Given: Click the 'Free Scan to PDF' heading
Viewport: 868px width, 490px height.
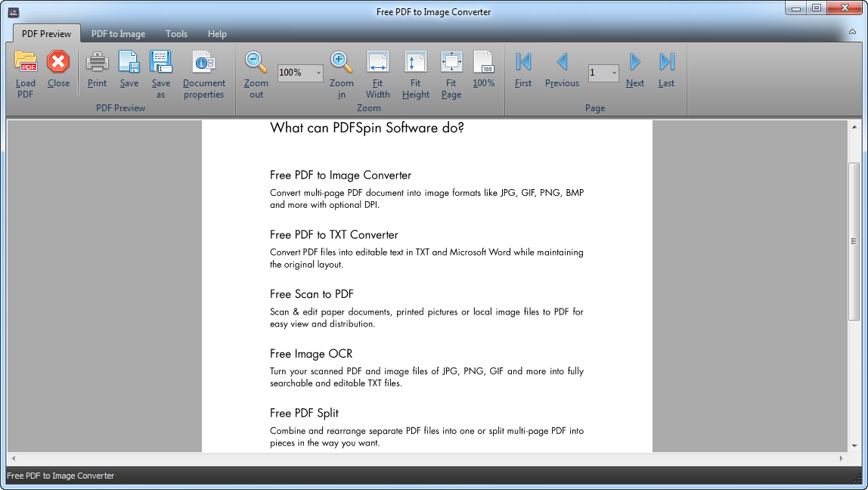Looking at the screenshot, I should coord(312,294).
